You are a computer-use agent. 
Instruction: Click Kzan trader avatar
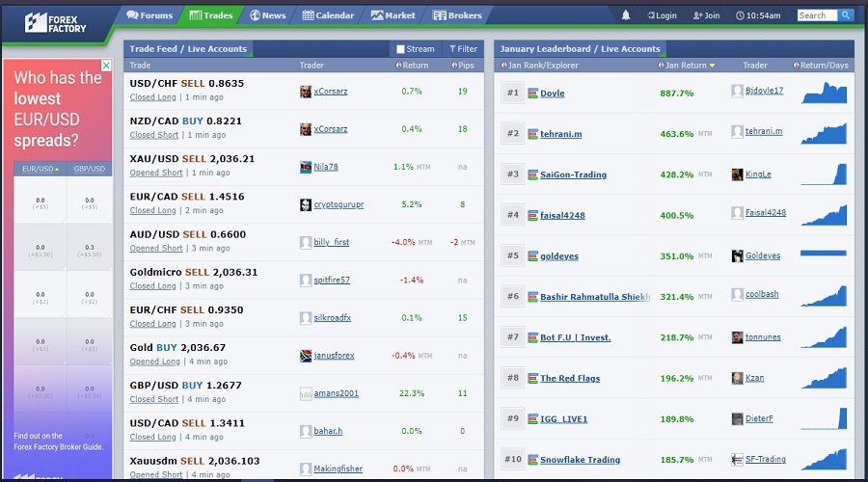(738, 378)
